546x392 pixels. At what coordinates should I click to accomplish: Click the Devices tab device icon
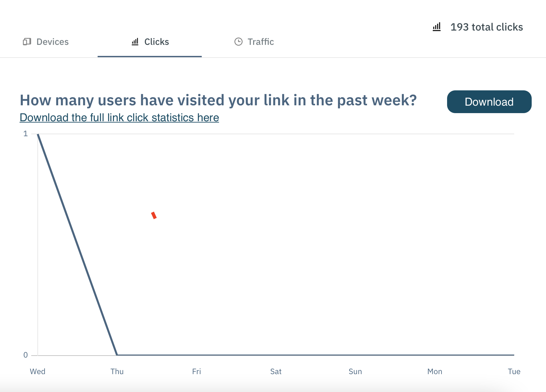(27, 42)
